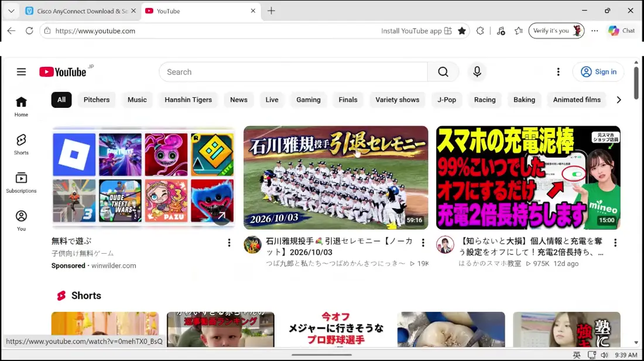Open Subscriptions in sidebar
This screenshot has height=361, width=644.
click(x=21, y=183)
